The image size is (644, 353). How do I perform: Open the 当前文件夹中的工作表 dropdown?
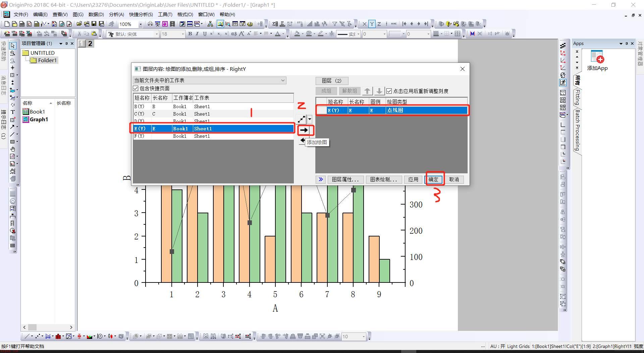coord(210,80)
